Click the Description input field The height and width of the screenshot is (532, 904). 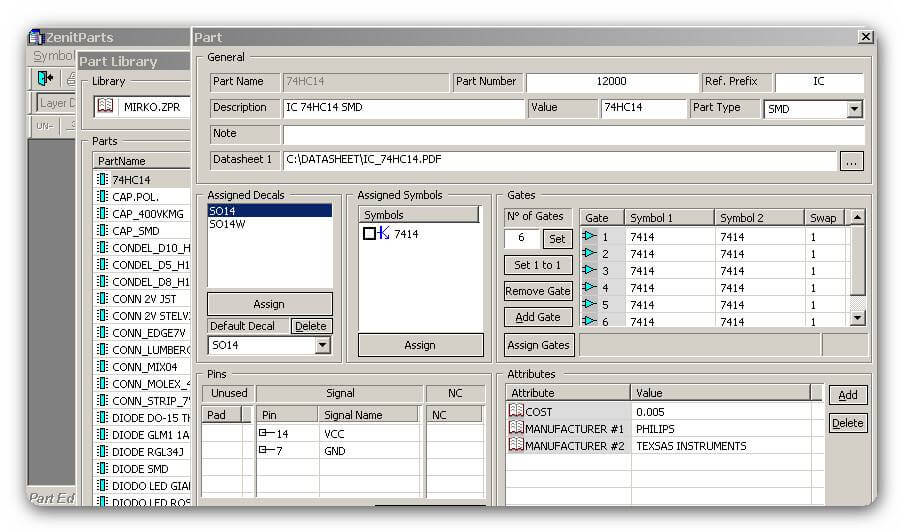[x=403, y=108]
